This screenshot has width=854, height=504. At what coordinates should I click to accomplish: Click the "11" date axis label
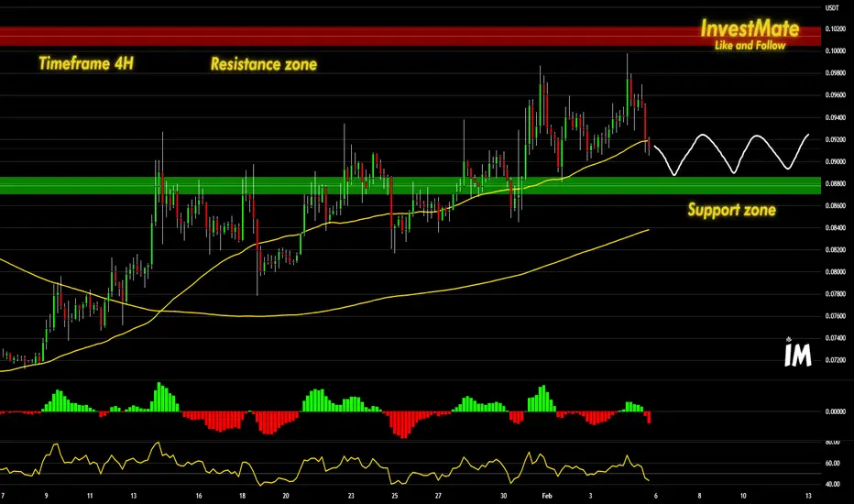[x=90, y=496]
